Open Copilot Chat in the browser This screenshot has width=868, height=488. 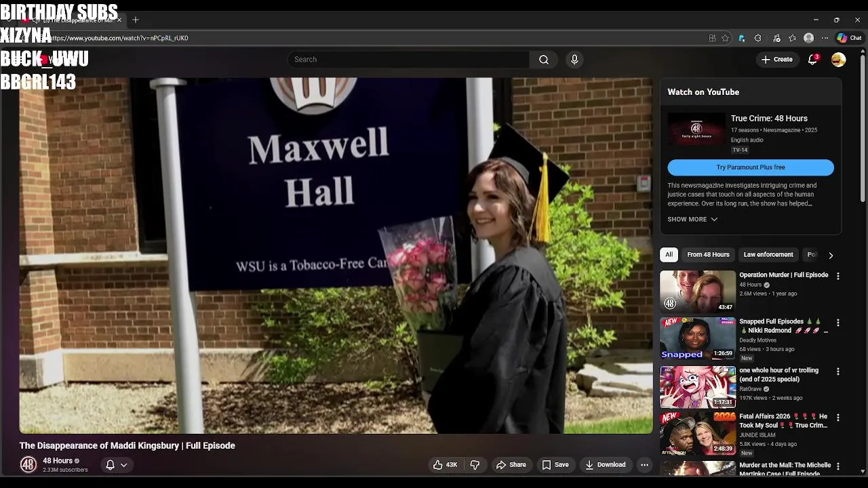tap(849, 38)
